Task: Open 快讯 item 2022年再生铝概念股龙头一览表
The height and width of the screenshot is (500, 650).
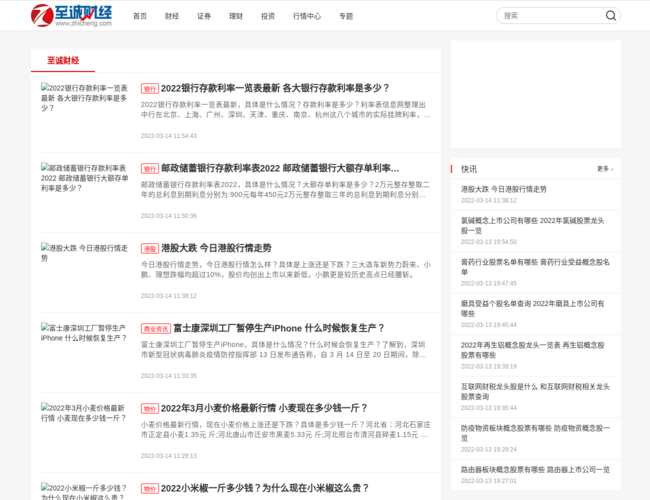Action: coord(533,350)
